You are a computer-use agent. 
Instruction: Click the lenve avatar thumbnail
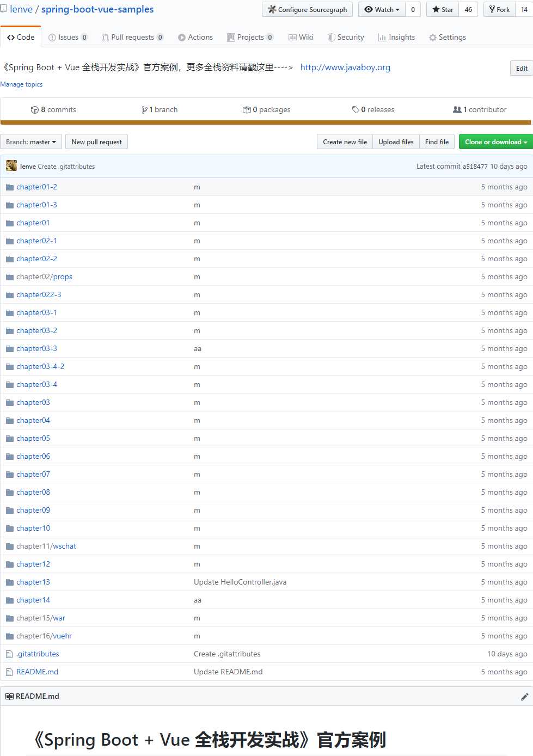pyautogui.click(x=11, y=166)
